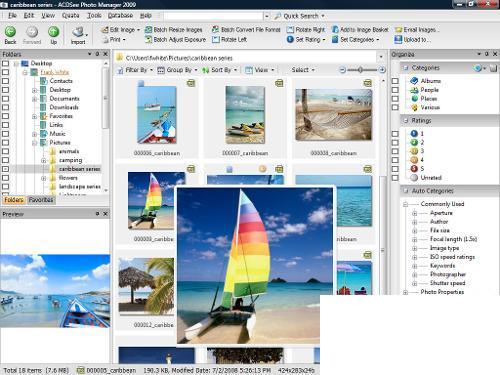The image size is (500, 375).
Task: Select the Various category icon
Action: [414, 107]
